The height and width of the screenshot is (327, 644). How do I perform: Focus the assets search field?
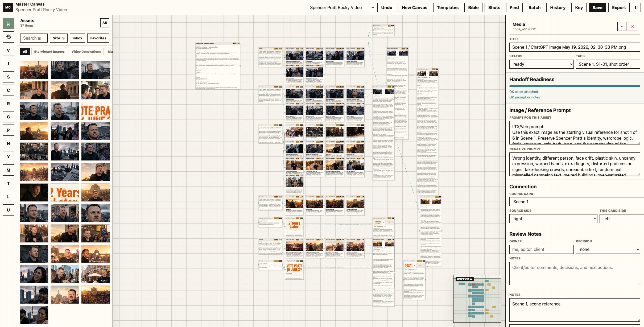click(x=34, y=38)
